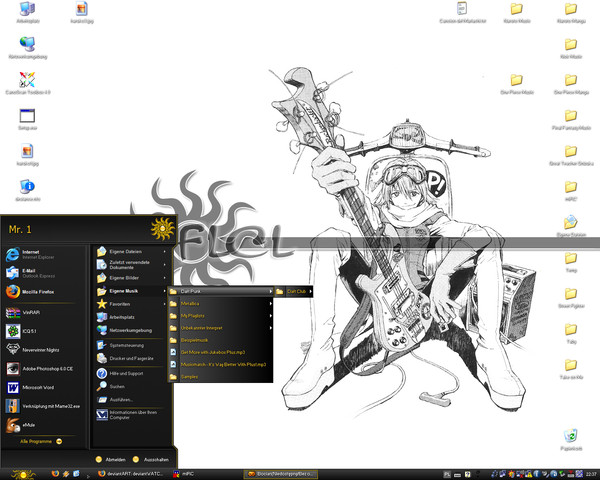Select the Final Fantasy Musik desktop folder
Screen dimensions: 600x480
[571, 119]
